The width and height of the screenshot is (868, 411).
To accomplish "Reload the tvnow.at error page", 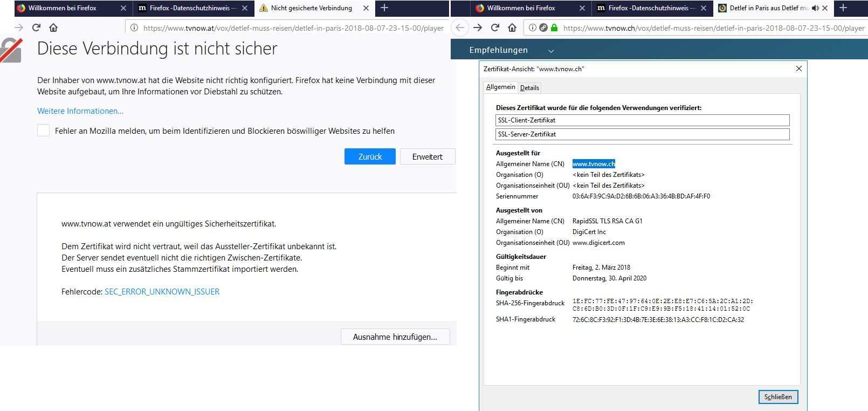I will pyautogui.click(x=36, y=28).
